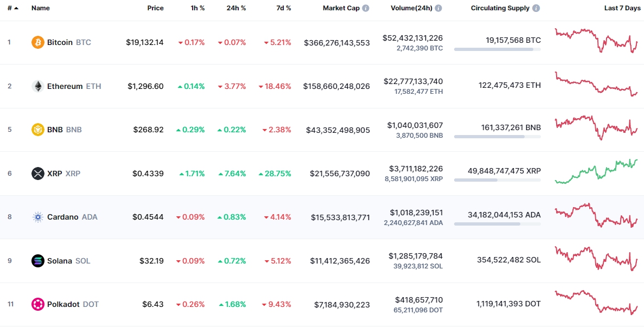This screenshot has width=644, height=327.
Task: Sort table by Name column header
Action: (40, 8)
